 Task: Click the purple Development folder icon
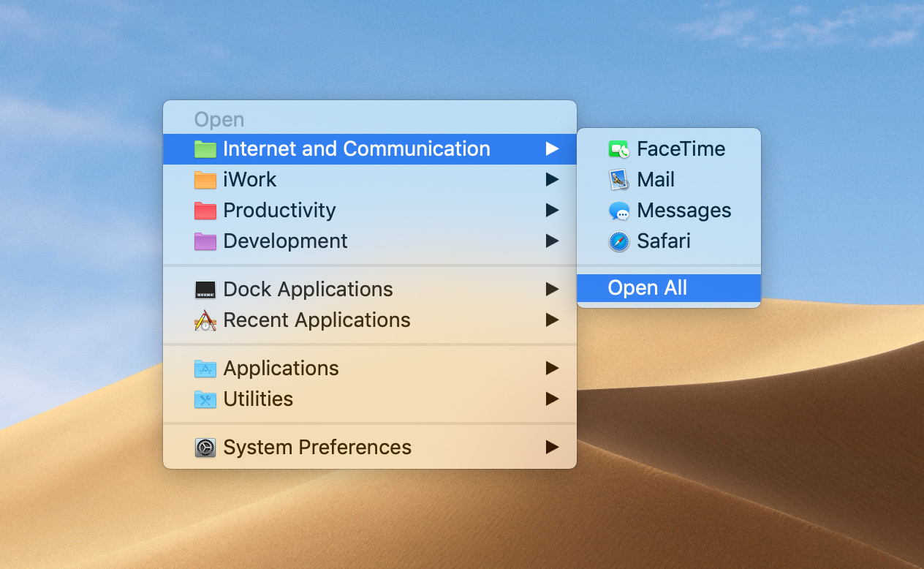205,241
